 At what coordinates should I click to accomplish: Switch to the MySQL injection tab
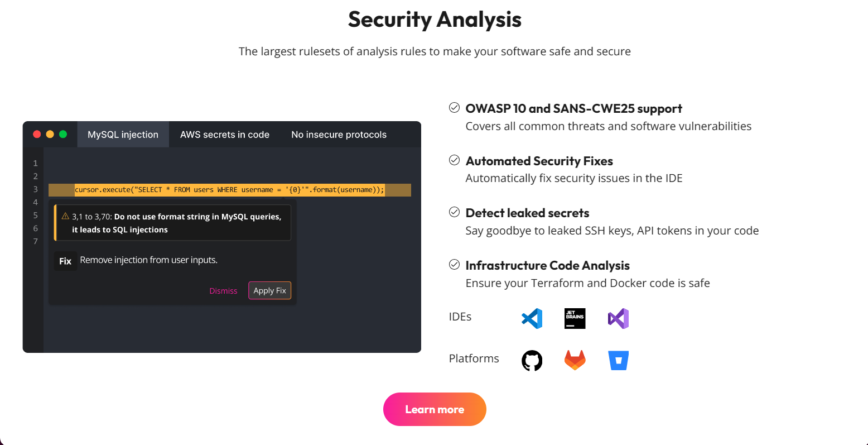(x=123, y=135)
